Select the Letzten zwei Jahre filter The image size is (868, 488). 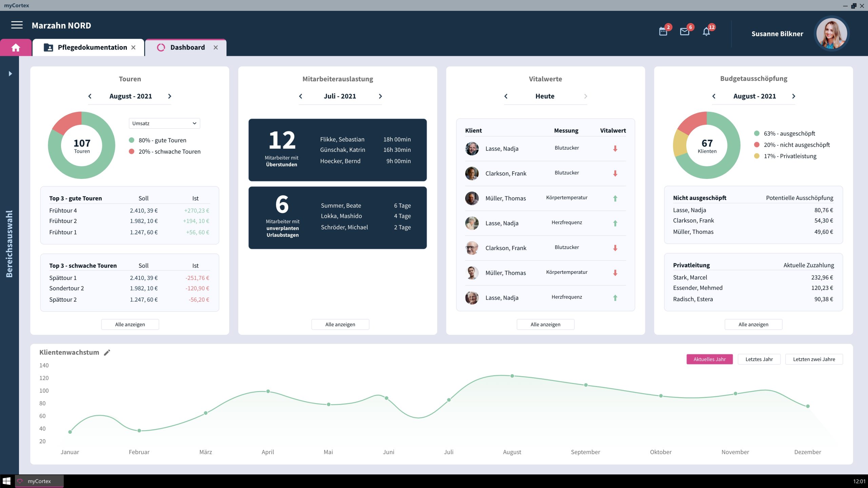click(x=814, y=359)
